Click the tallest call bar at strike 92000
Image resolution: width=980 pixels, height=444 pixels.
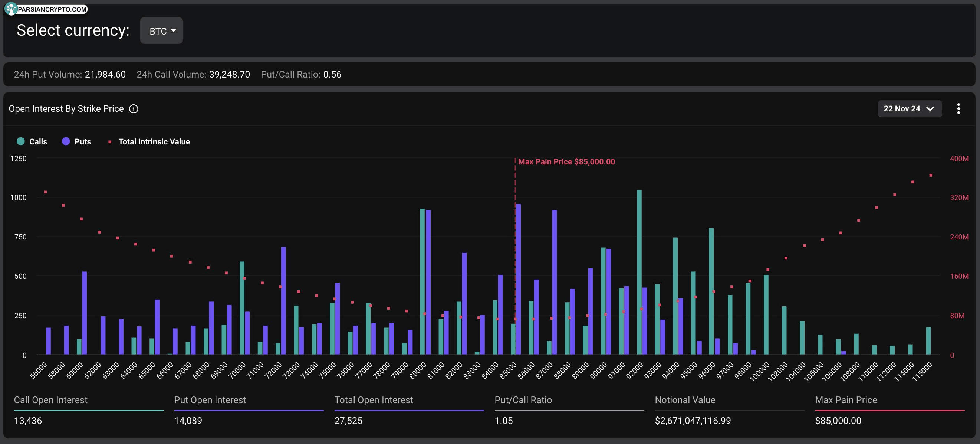point(639,272)
